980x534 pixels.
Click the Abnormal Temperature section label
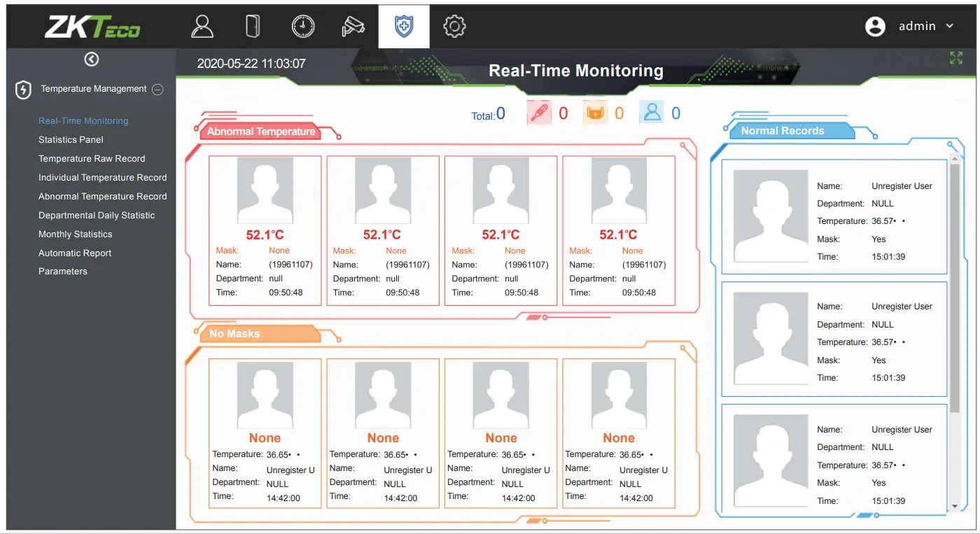(x=260, y=132)
